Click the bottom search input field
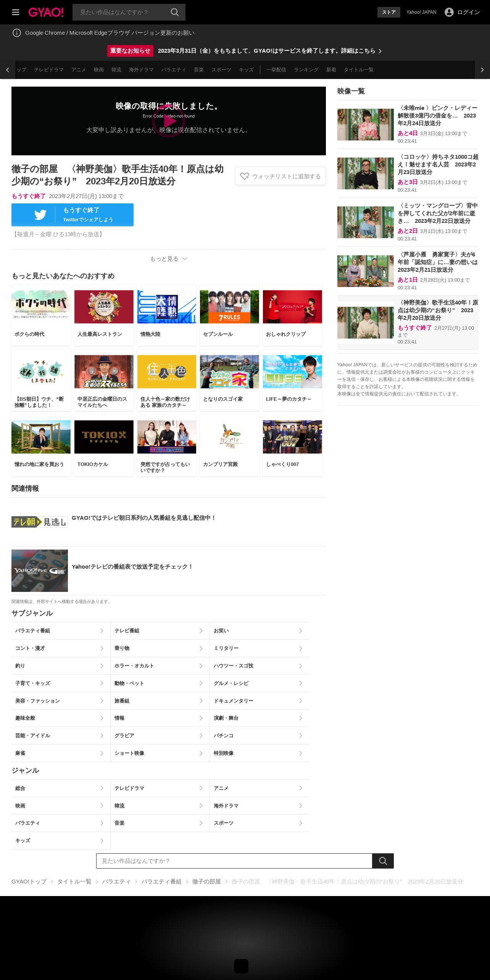This screenshot has height=980, width=490. tap(234, 861)
